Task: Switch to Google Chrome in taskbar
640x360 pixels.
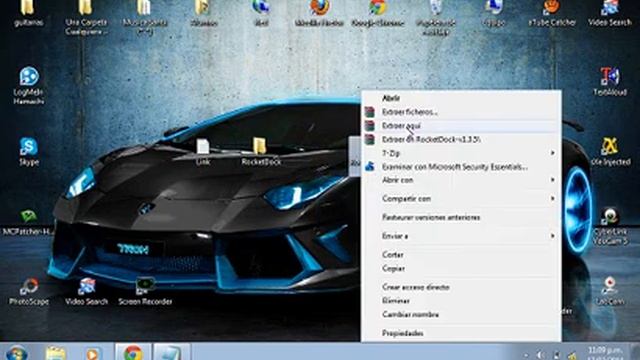Action: [x=133, y=352]
